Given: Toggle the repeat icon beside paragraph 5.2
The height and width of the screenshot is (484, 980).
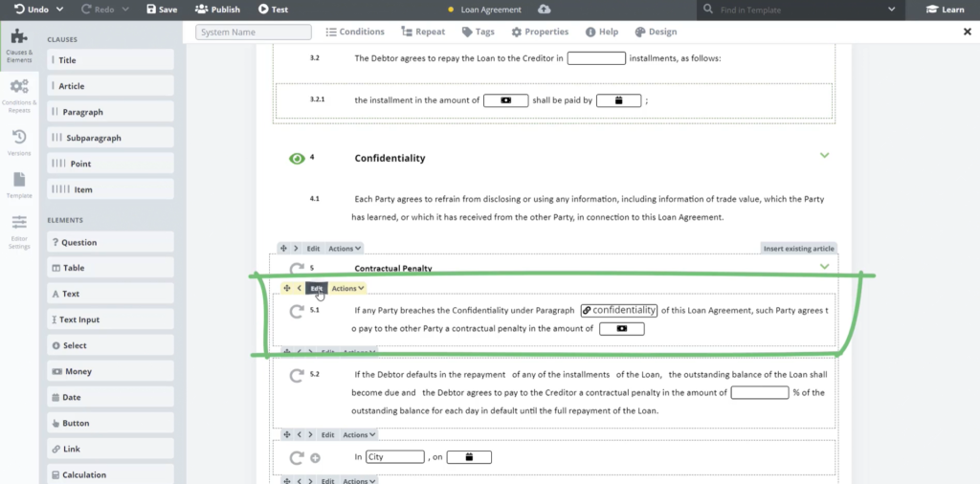Looking at the screenshot, I should [x=297, y=376].
